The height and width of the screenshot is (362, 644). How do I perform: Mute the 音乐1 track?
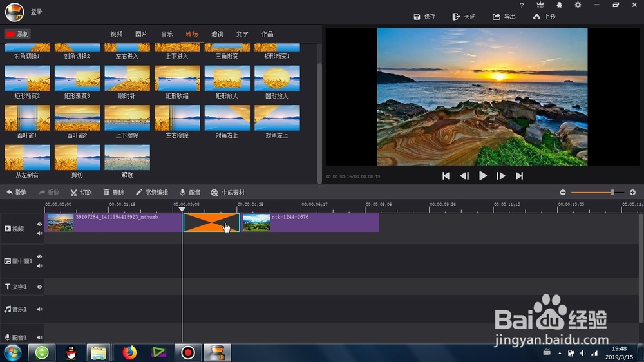tap(39, 309)
